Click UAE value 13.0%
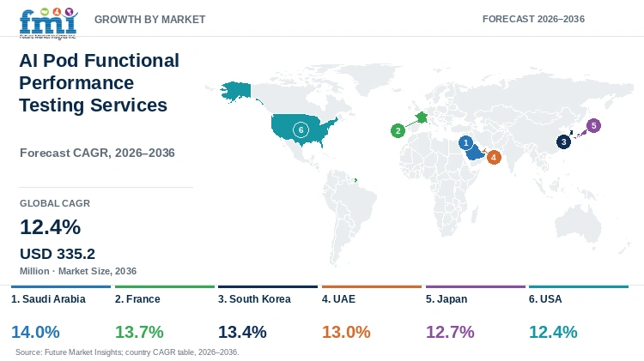Image resolution: width=644 pixels, height=361 pixels. click(x=346, y=332)
